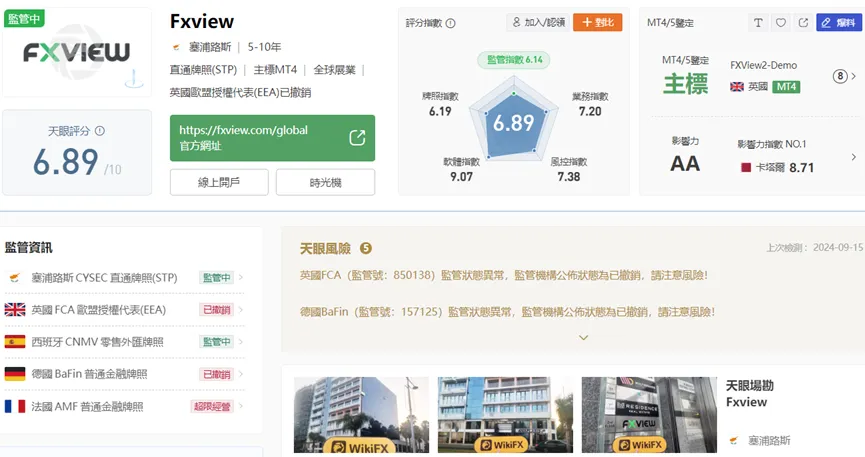Open the second building survey photo
865x457 pixels.
click(x=505, y=415)
